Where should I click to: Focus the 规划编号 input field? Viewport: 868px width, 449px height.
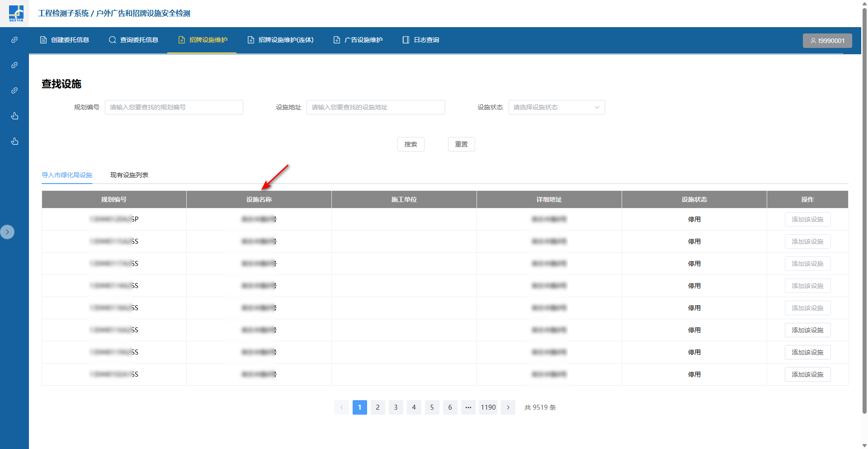point(174,107)
